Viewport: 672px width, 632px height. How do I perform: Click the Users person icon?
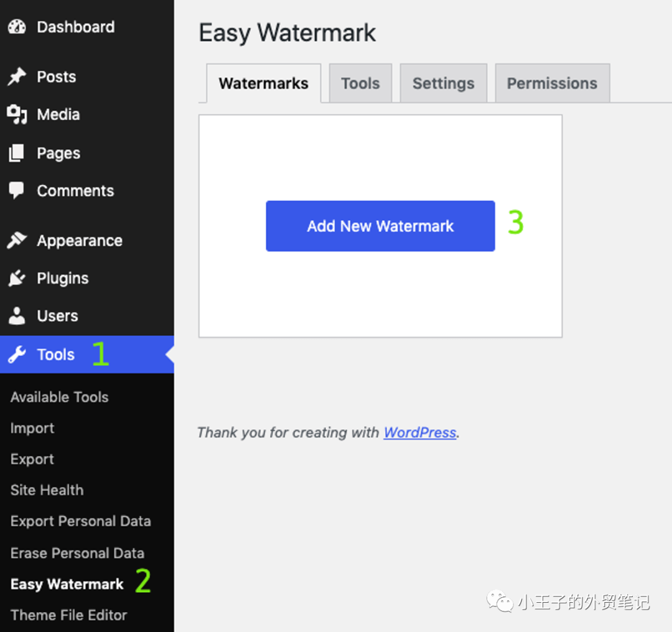[x=17, y=316]
